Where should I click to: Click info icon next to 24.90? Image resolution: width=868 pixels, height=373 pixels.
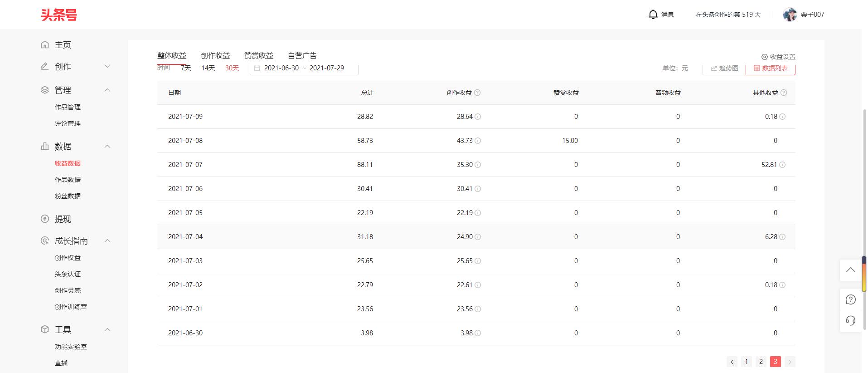478,237
